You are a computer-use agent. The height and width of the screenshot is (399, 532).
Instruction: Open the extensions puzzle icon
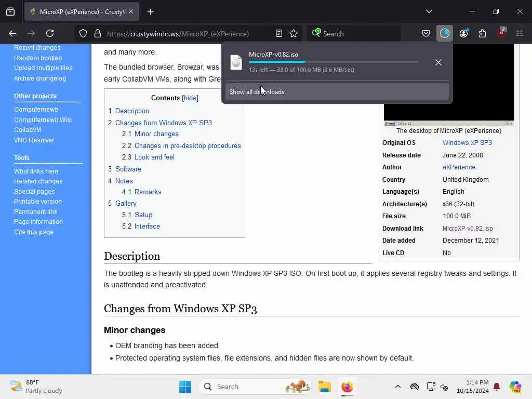pyautogui.click(x=482, y=33)
